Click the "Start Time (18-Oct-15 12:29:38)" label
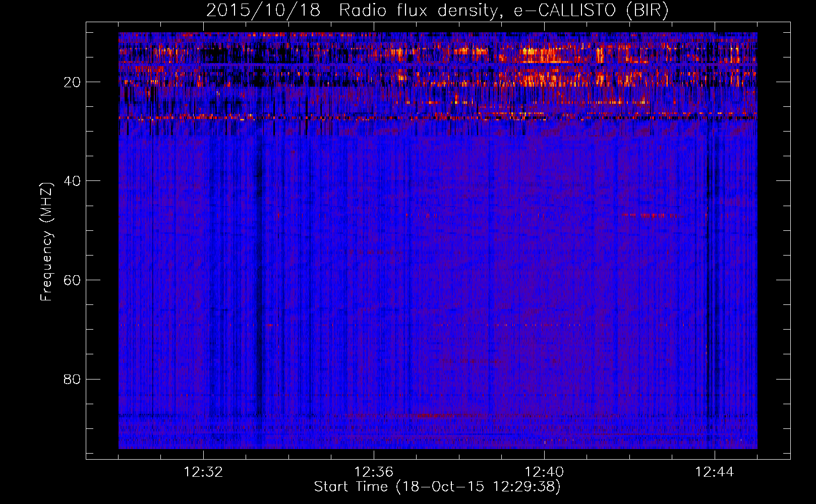This screenshot has width=816, height=504. coord(437,486)
